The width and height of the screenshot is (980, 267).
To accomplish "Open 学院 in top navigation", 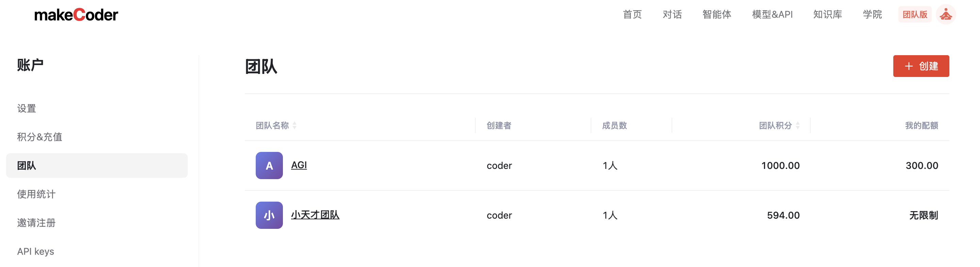I will tap(872, 14).
